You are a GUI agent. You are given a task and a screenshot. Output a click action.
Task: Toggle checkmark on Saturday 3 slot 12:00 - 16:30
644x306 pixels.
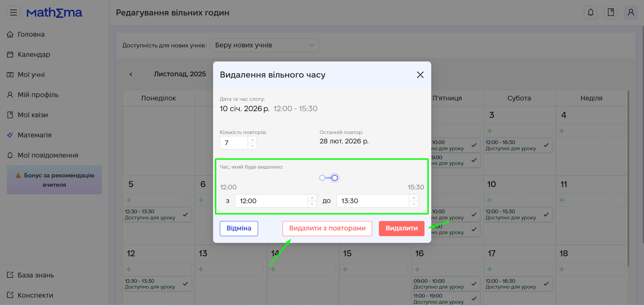[546, 145]
